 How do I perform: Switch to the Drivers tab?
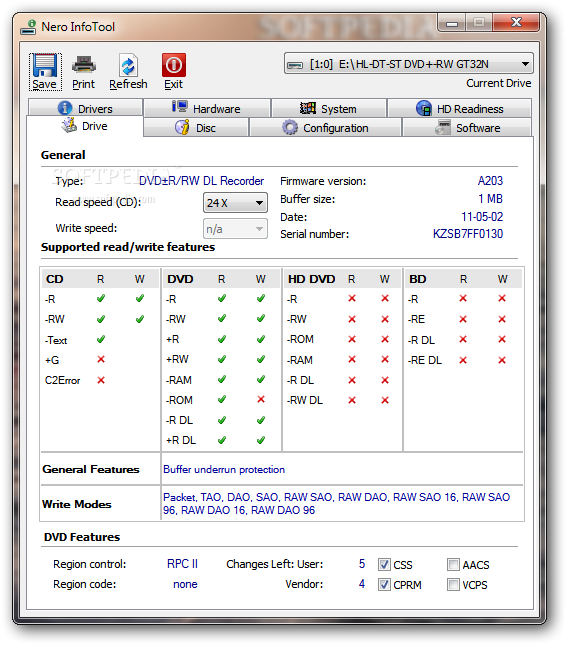(85, 108)
